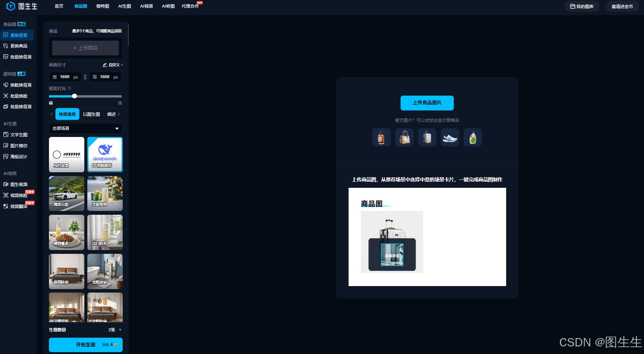Go to 首页 in the top menu
This screenshot has height=354, width=644.
(59, 6)
